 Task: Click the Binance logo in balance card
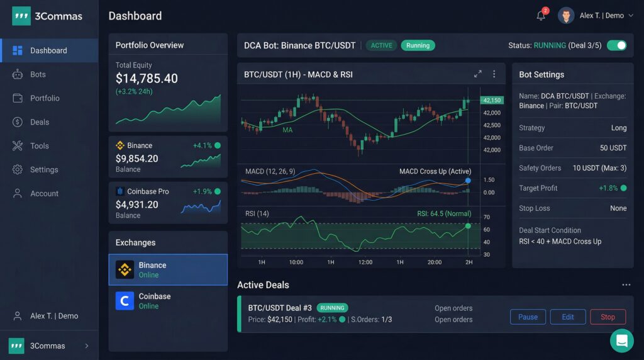pyautogui.click(x=120, y=145)
